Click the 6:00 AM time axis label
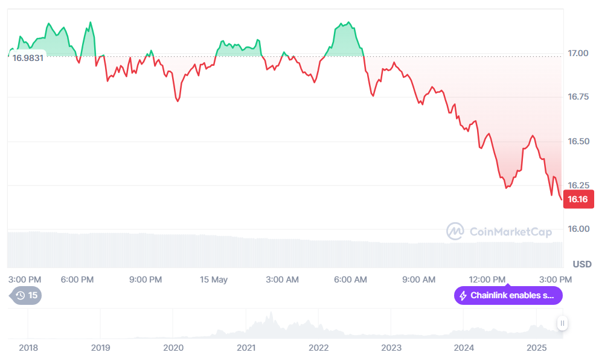Viewport: 596px width, 364px height. (350, 279)
